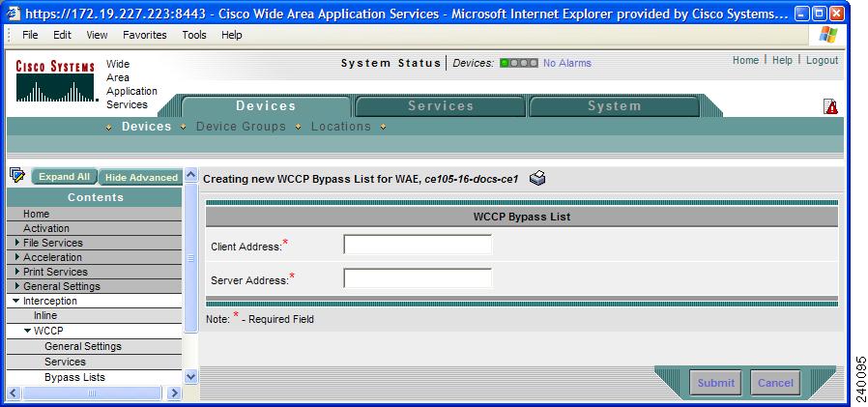Click the contents edit icon beside Expand All

pos(17,176)
